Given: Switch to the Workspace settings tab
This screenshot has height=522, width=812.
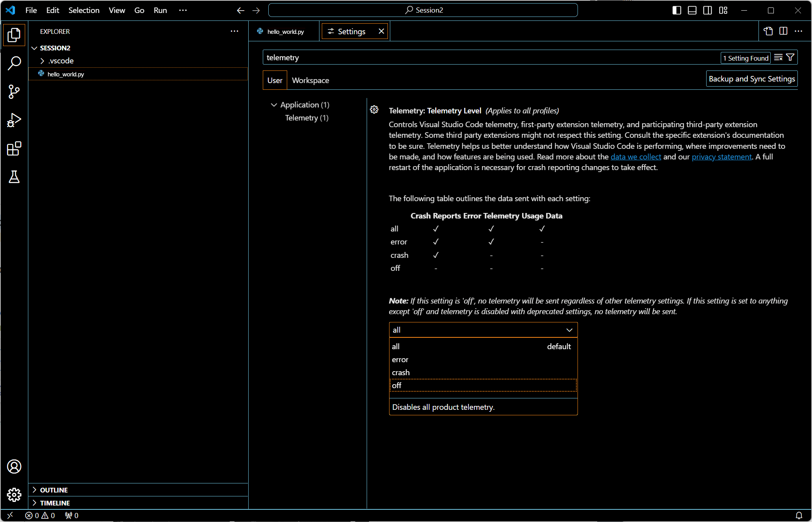Looking at the screenshot, I should 310,80.
